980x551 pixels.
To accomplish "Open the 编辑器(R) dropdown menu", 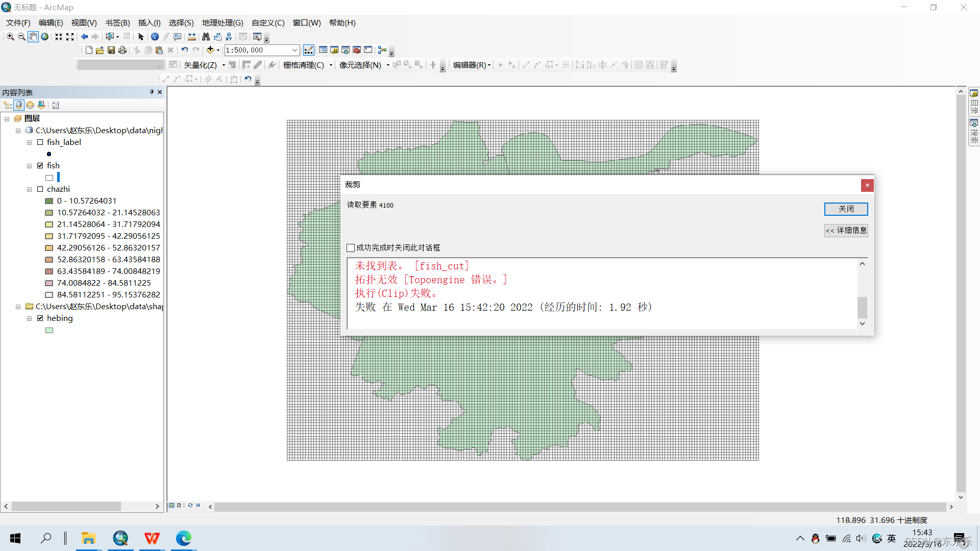I will point(472,65).
